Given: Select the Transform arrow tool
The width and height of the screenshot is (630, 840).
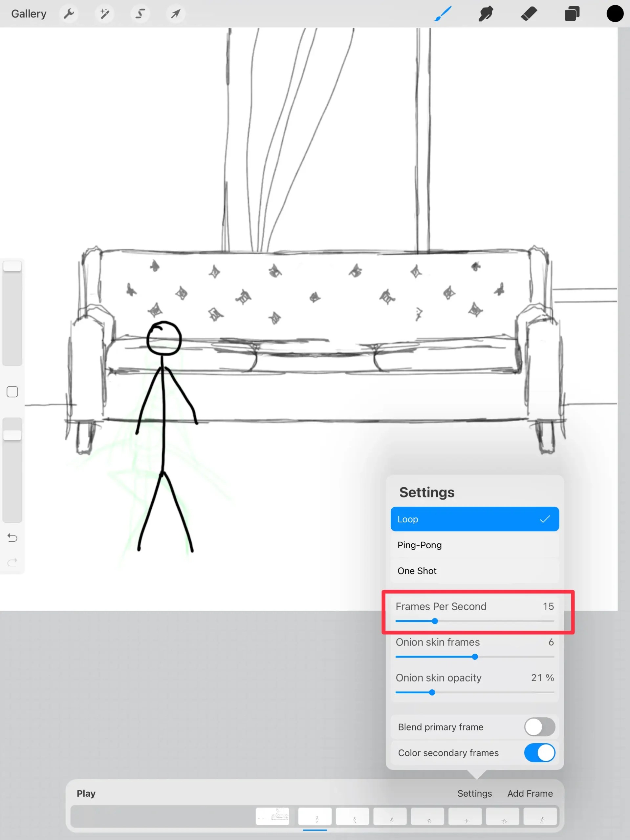Looking at the screenshot, I should pos(175,14).
